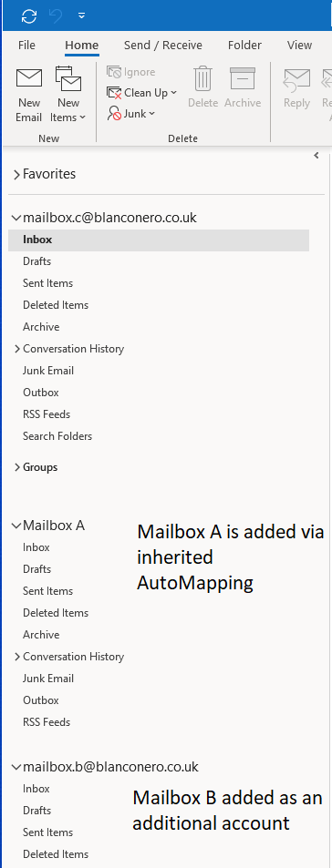Screen dimensions: 332x868
Task: Open Outbox under Mailbox A
Action: (x=40, y=700)
